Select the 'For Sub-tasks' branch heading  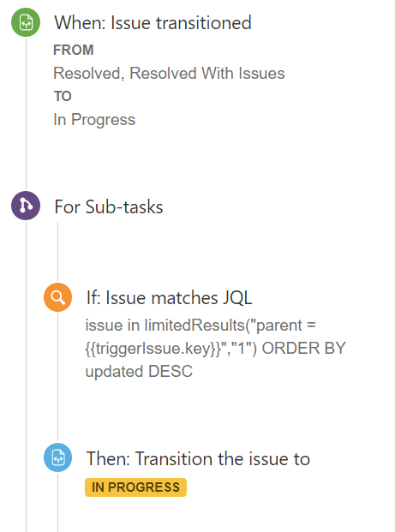[109, 206]
